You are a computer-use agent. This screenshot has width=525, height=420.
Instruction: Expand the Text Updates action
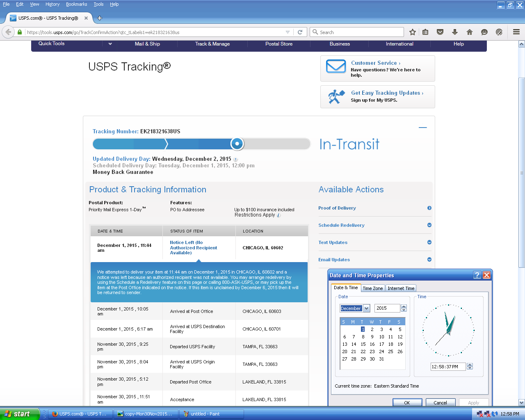(429, 242)
